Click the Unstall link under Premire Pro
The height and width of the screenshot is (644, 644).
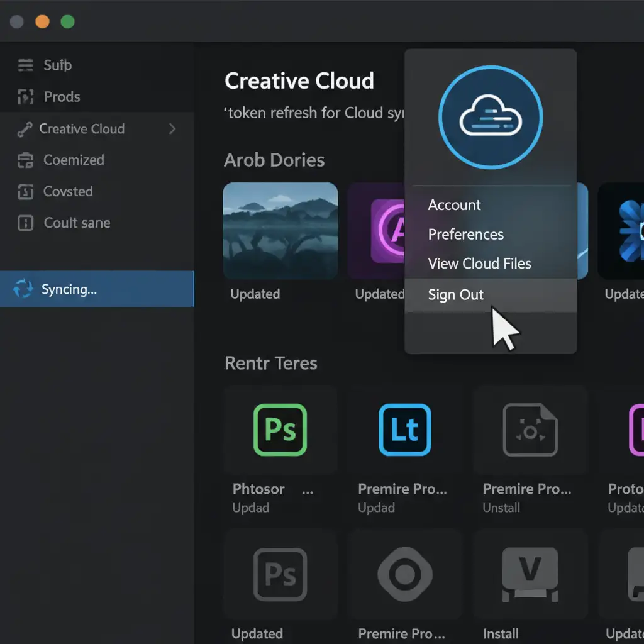click(x=501, y=508)
